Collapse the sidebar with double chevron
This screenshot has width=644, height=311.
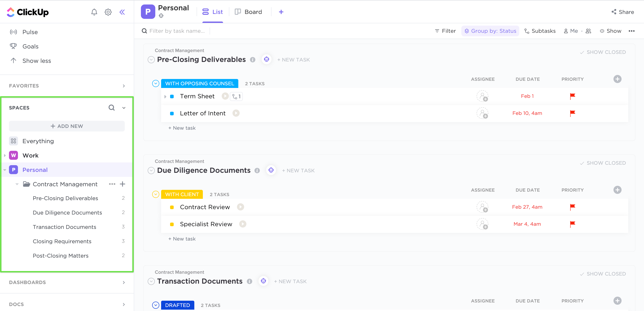click(122, 12)
